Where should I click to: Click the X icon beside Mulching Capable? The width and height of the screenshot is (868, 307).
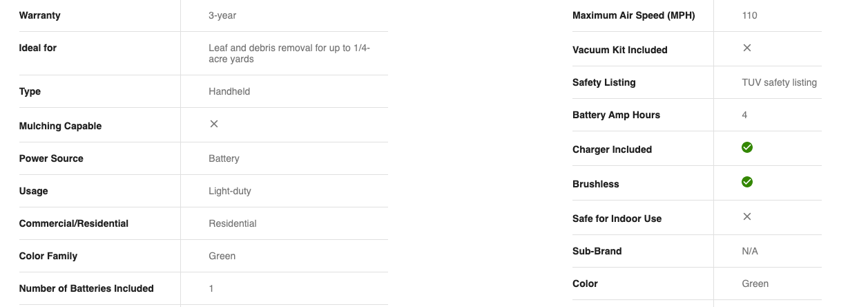pyautogui.click(x=214, y=124)
